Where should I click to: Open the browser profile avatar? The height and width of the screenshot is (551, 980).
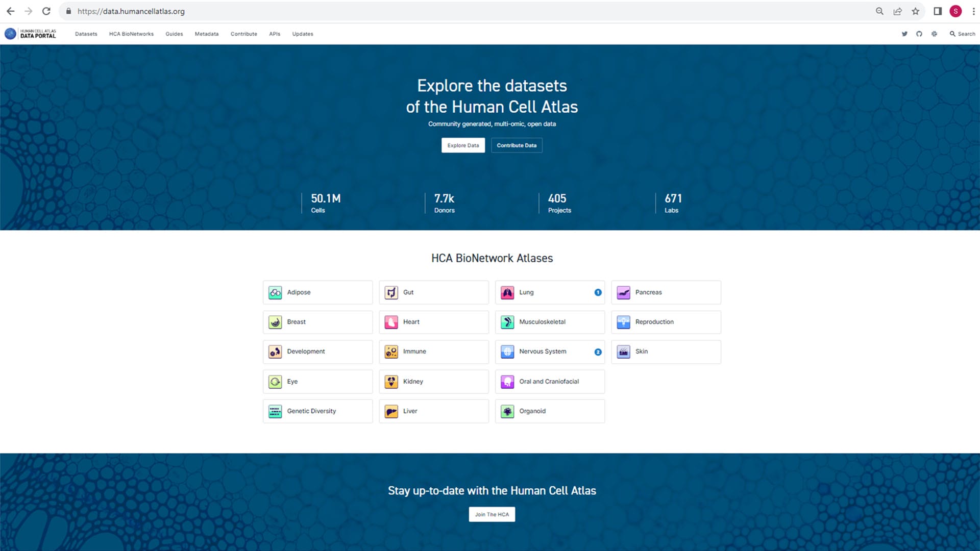click(955, 11)
